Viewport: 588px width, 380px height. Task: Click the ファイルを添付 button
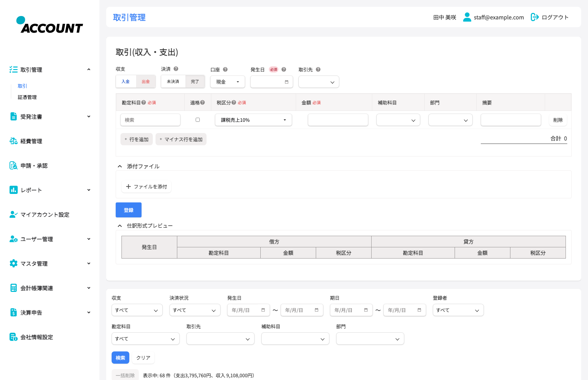[x=146, y=186]
